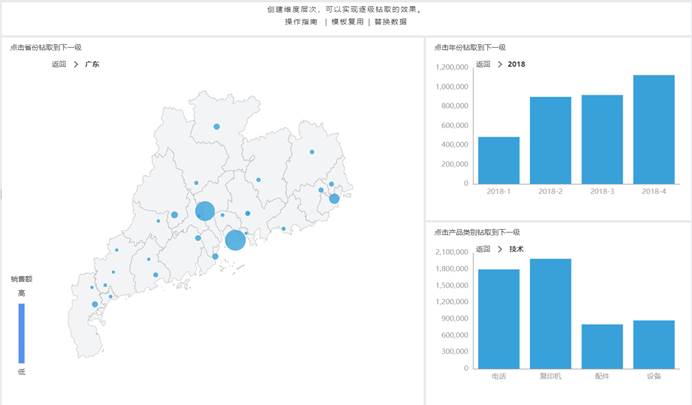Click the 2018-4 bar

point(654,130)
